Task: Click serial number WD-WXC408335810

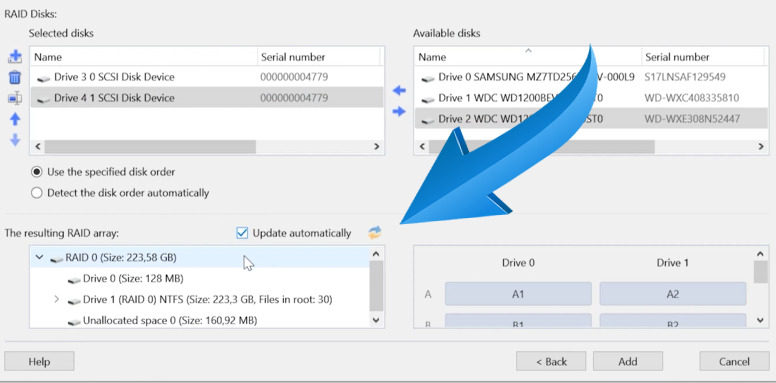Action: tap(692, 98)
